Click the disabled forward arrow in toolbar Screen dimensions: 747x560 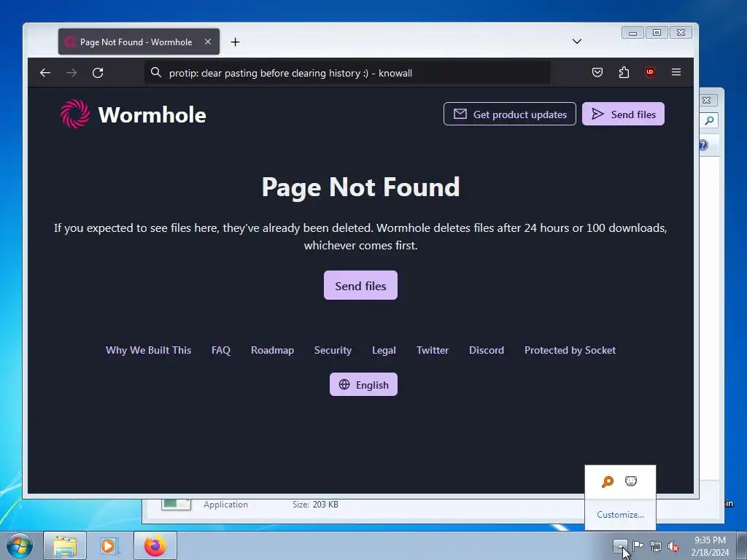[71, 73]
